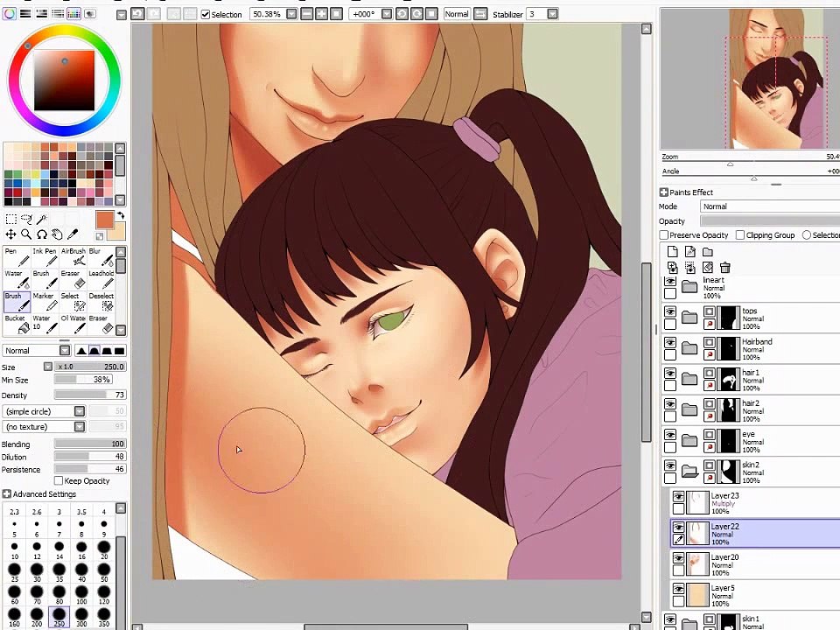Open the no texture dropdown

click(x=80, y=426)
